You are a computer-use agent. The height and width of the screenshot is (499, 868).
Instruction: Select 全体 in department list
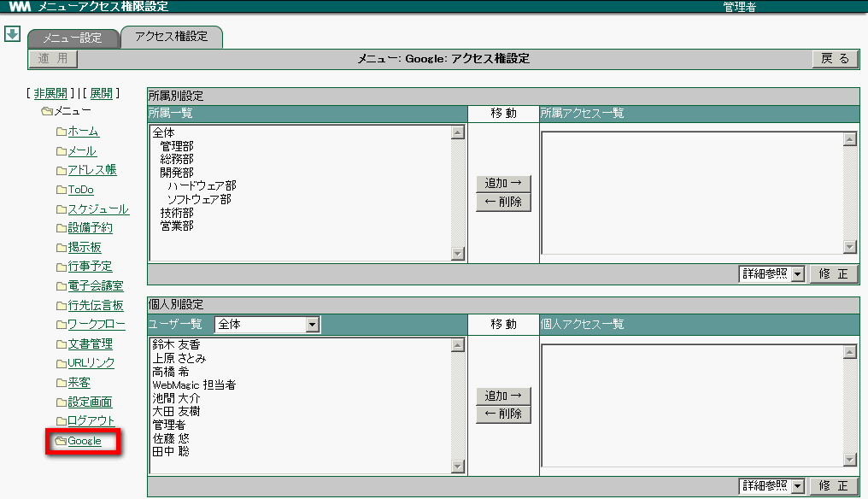(163, 133)
